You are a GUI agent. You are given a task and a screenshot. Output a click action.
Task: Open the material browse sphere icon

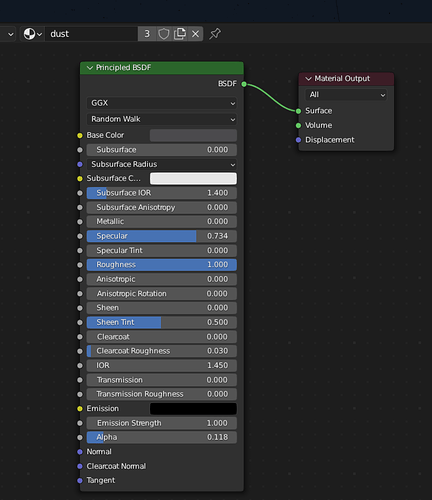click(x=33, y=34)
